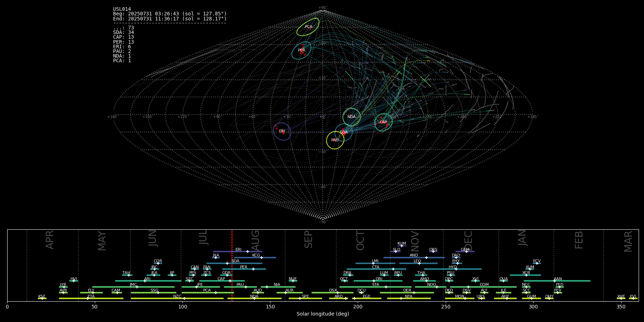Image resolution: width=644 pixels, height=322 pixels.
Task: Click the JXA shower bar in the timeline
Action: coord(216,258)
